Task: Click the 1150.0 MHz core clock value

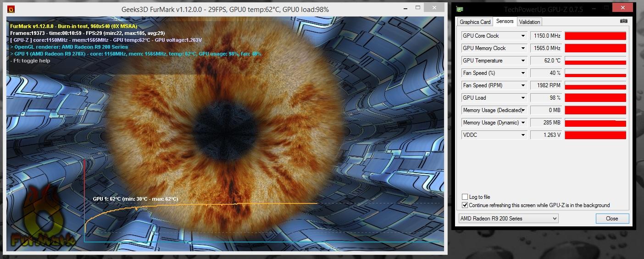Action: [546, 36]
